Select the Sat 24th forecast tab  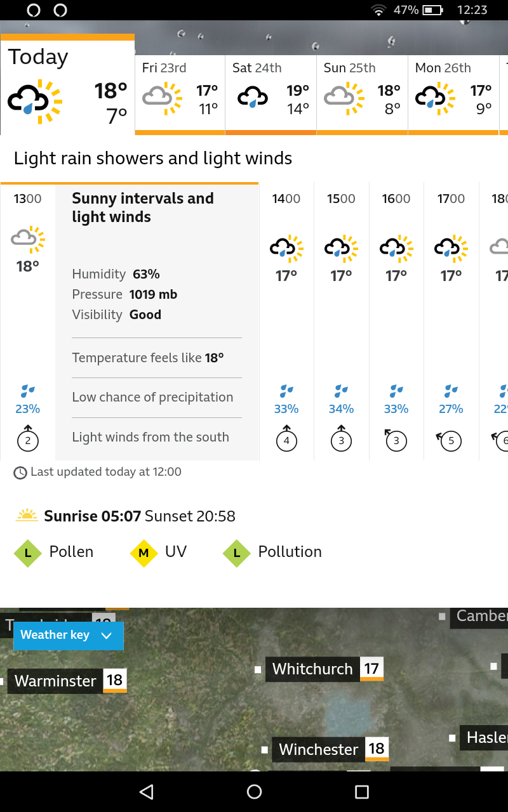click(271, 95)
